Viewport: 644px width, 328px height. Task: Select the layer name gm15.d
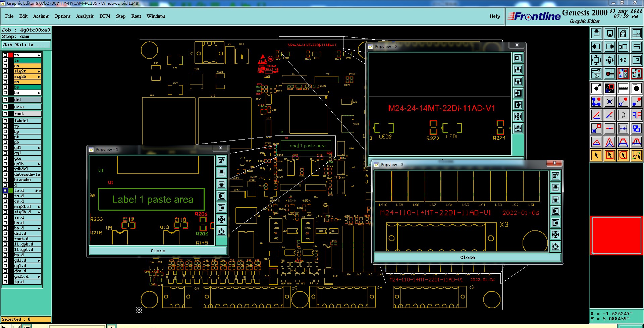click(x=27, y=276)
